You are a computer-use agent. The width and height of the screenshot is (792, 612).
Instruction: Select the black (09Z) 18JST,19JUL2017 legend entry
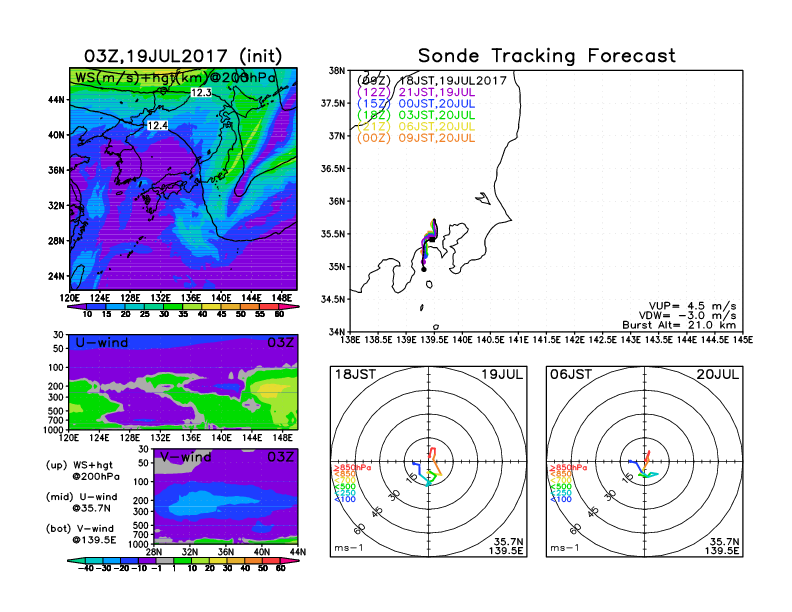point(432,81)
